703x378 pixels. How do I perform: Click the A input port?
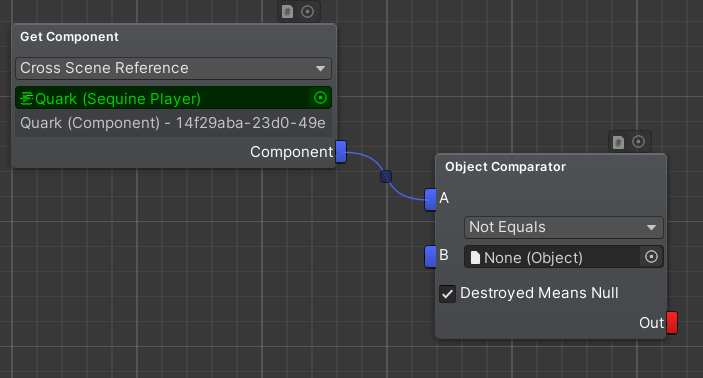430,200
